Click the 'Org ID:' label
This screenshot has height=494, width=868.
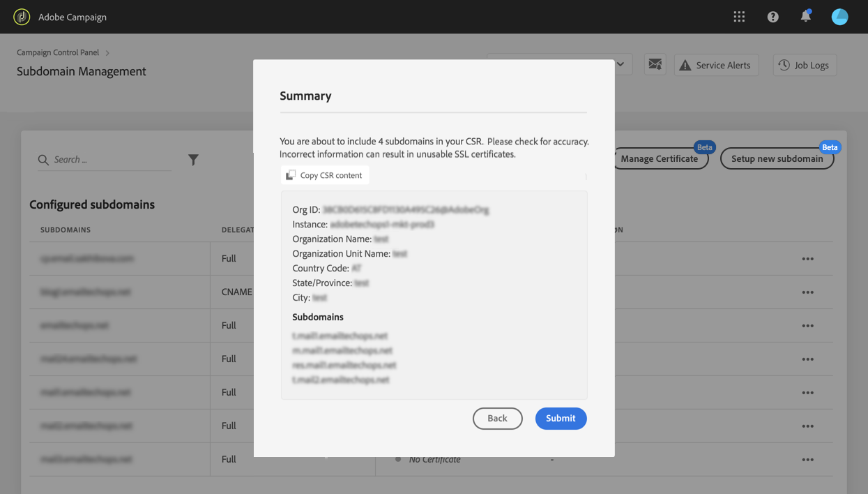306,209
